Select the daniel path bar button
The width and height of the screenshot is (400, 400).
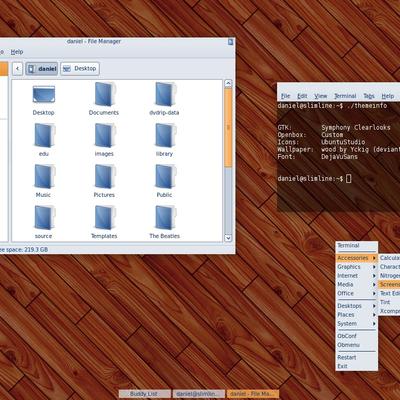[x=42, y=69]
